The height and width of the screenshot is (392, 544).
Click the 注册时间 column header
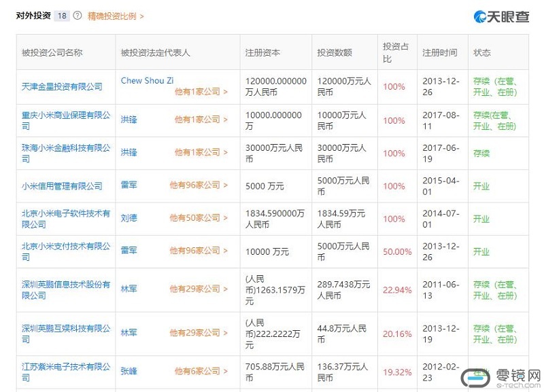point(439,52)
